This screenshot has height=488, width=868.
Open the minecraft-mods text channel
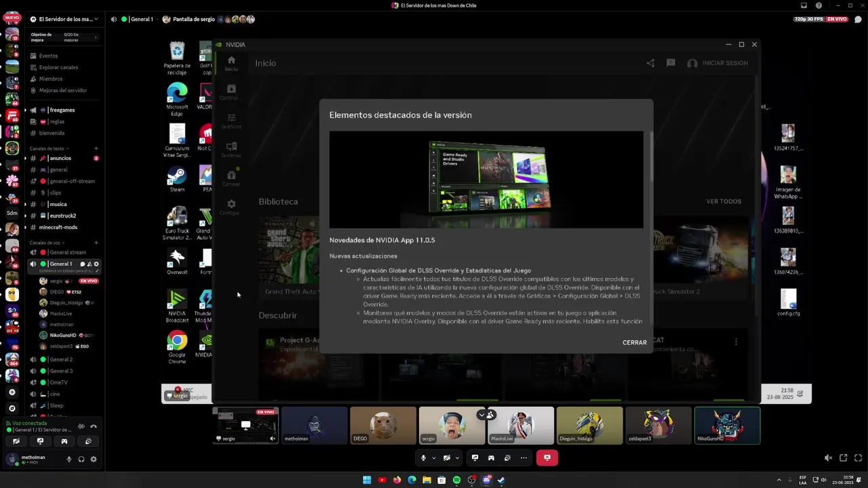pyautogui.click(x=64, y=227)
